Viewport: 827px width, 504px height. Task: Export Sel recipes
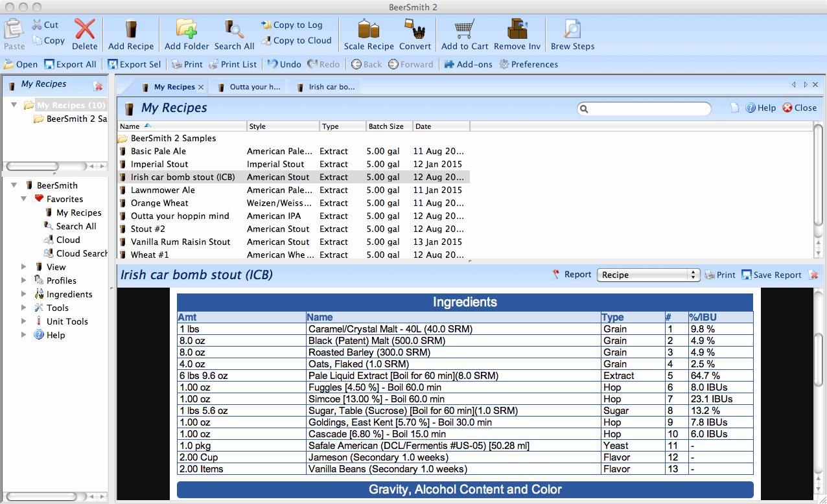click(x=134, y=64)
